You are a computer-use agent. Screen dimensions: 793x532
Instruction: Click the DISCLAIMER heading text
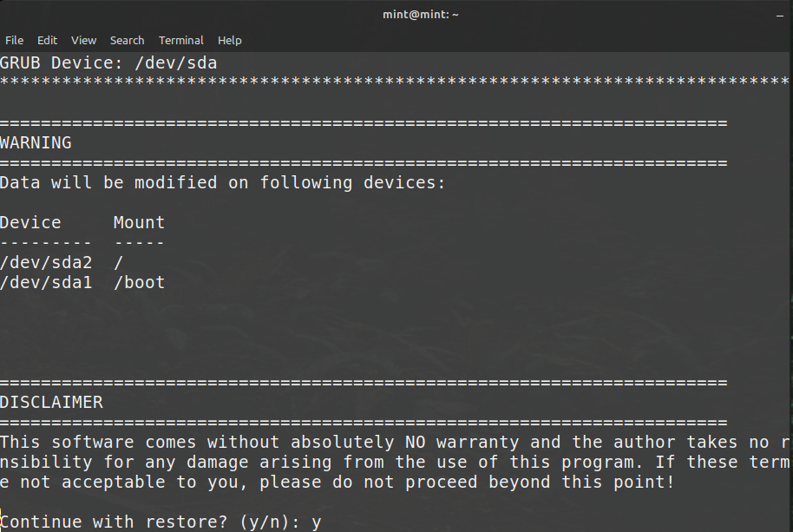(51, 402)
